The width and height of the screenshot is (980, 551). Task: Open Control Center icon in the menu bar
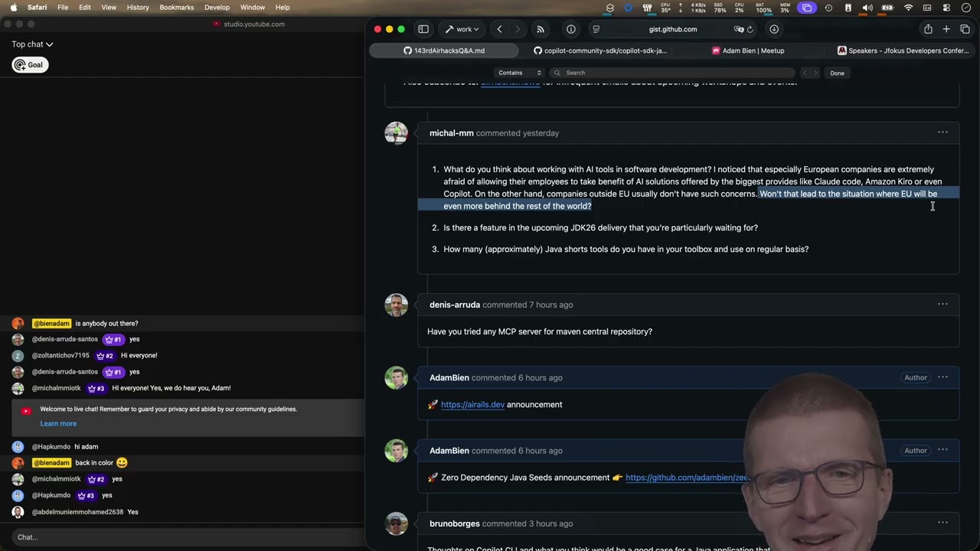pyautogui.click(x=946, y=7)
